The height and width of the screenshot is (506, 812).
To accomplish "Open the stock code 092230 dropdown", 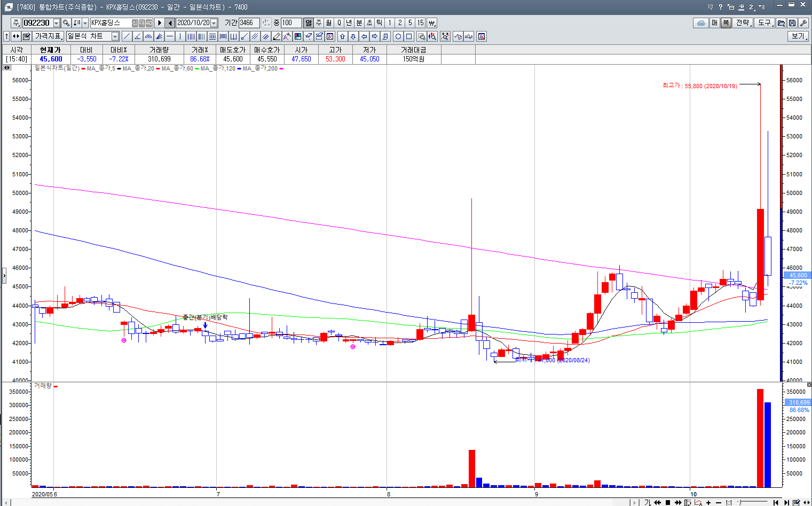I will tap(56, 23).
